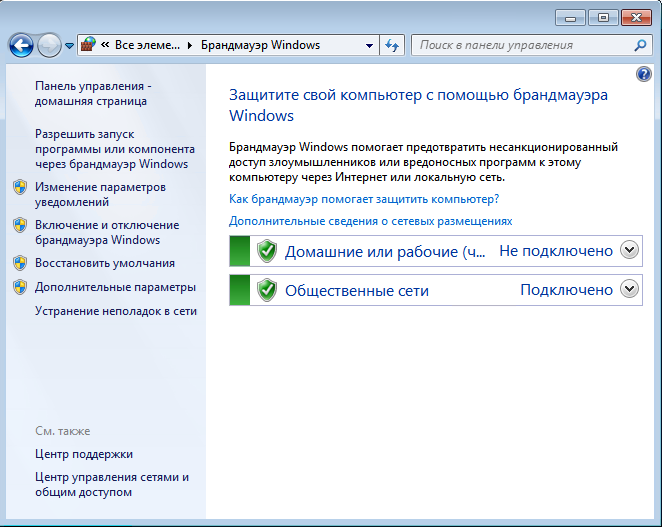Viewport: 662px width, 527px height.
Task: Click the shield icon beside "Дополнительные параметры"
Action: (20, 287)
